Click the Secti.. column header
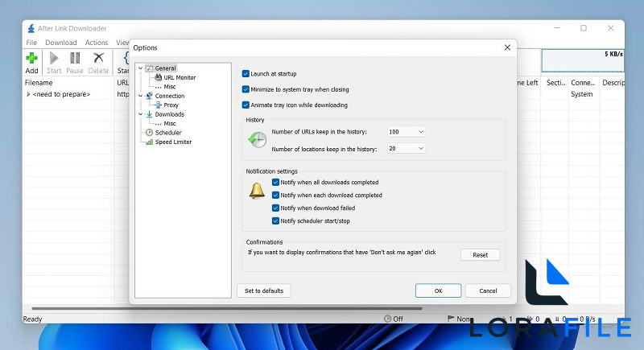Image resolution: width=644 pixels, height=350 pixels. click(x=555, y=83)
